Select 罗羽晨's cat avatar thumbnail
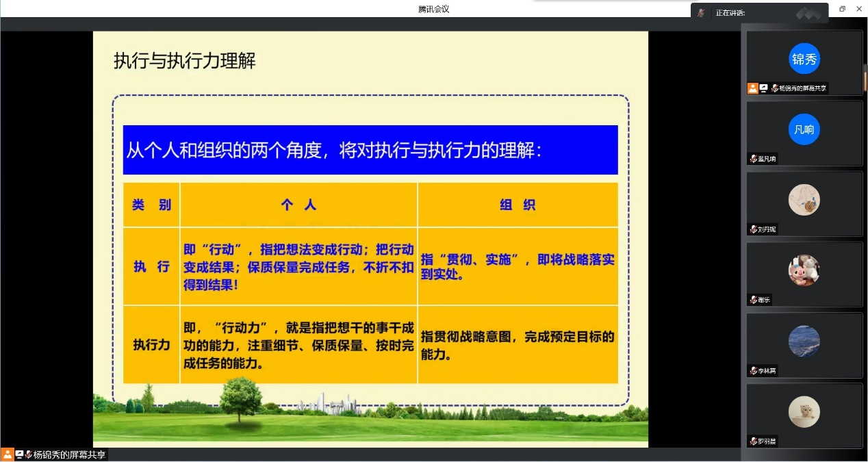The width and height of the screenshot is (868, 462). coord(804,411)
